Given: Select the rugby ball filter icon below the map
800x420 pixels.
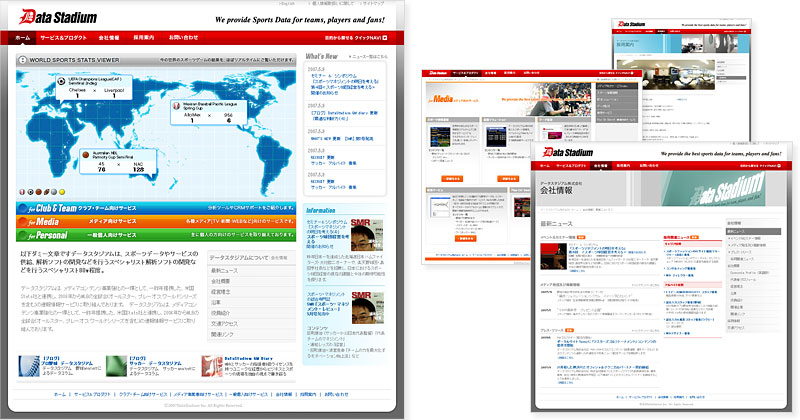Looking at the screenshot, I should tap(46, 192).
